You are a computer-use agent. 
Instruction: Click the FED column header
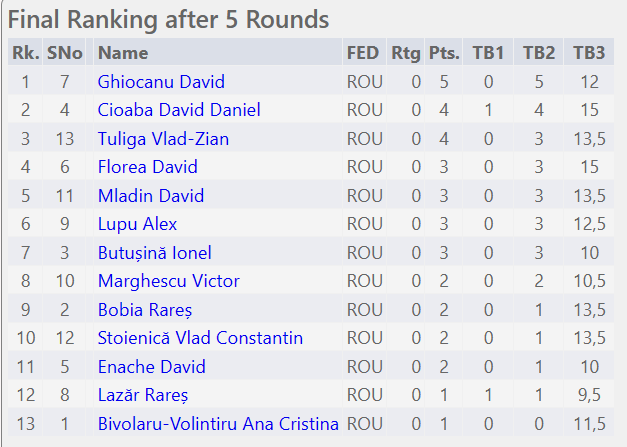[x=362, y=53]
